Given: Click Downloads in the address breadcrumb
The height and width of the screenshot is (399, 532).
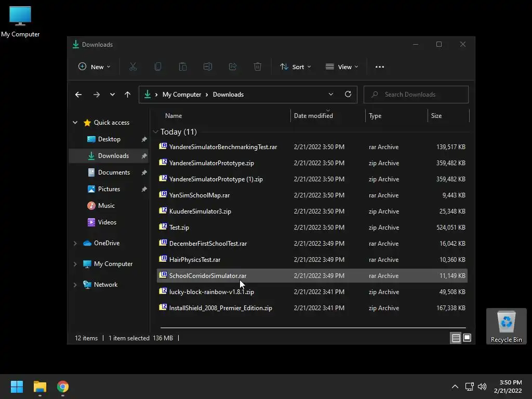Looking at the screenshot, I should (x=228, y=95).
